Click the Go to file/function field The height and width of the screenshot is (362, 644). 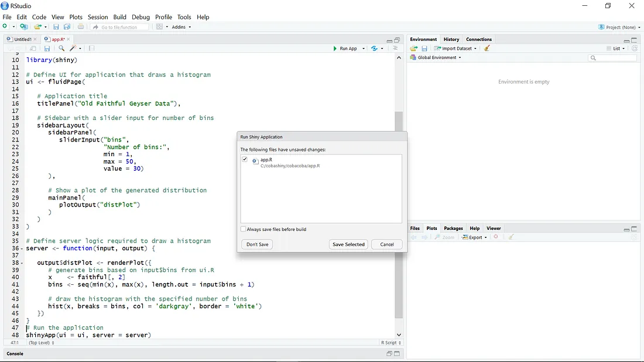coord(119,27)
